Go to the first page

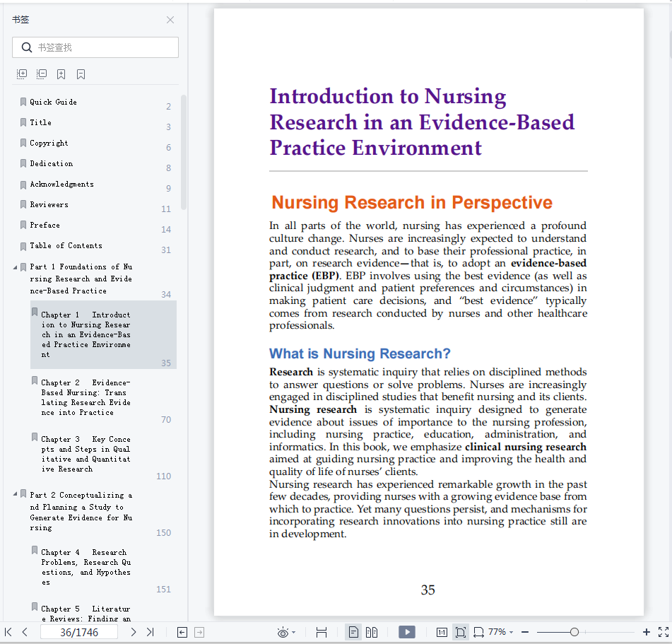pos(8,632)
